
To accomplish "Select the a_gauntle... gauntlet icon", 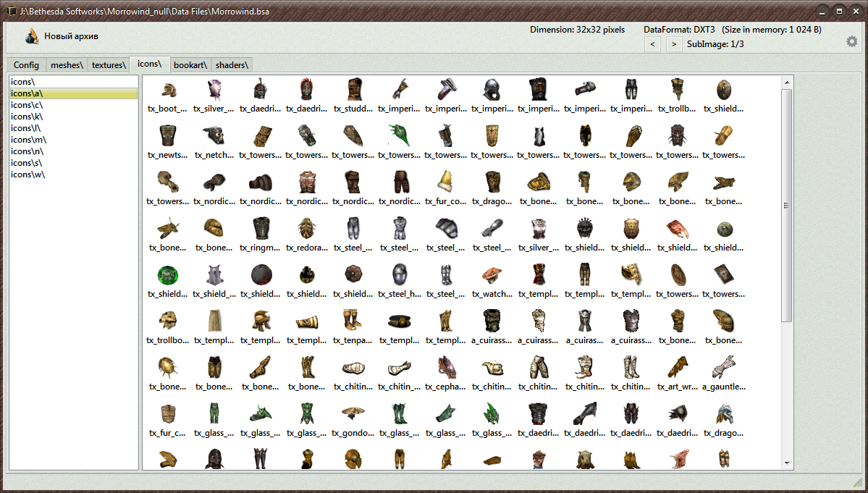I will pos(724,368).
